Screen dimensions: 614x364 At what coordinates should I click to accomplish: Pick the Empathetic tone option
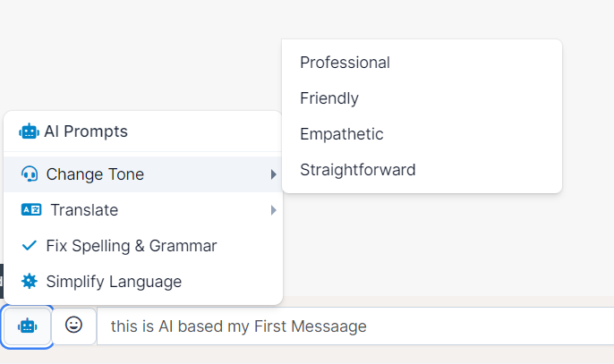click(x=342, y=134)
